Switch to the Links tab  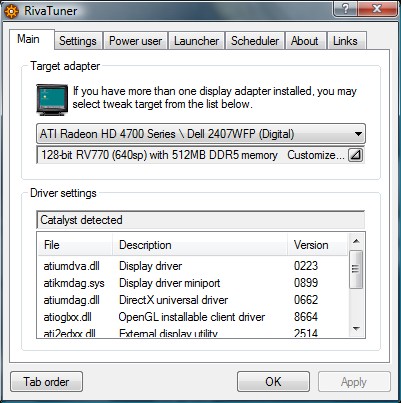(345, 41)
